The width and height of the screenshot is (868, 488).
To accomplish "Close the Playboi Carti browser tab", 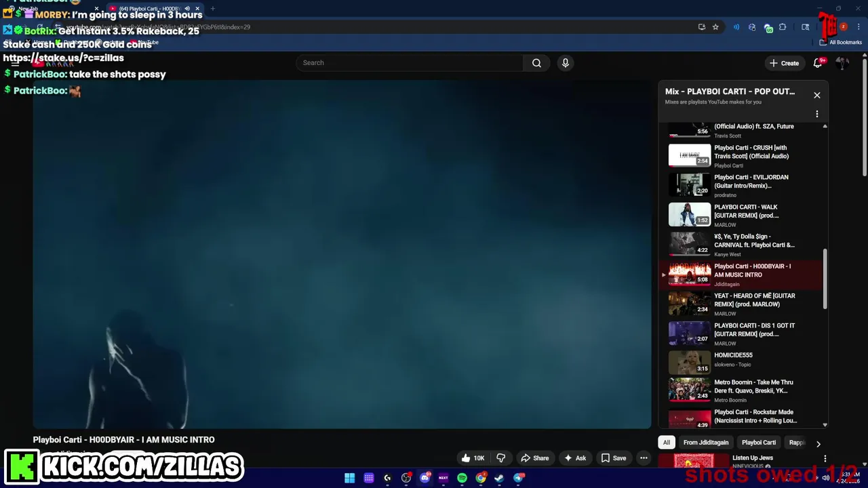I will click(x=197, y=9).
